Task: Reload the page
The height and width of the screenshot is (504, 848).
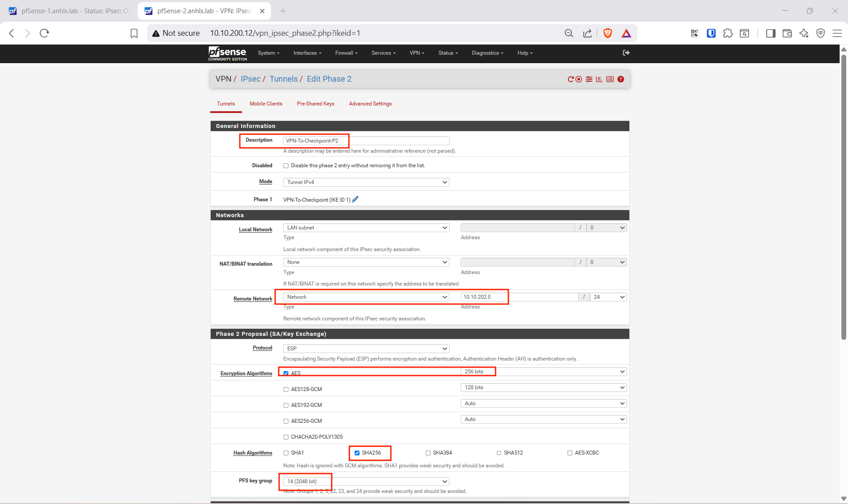Action: tap(44, 33)
